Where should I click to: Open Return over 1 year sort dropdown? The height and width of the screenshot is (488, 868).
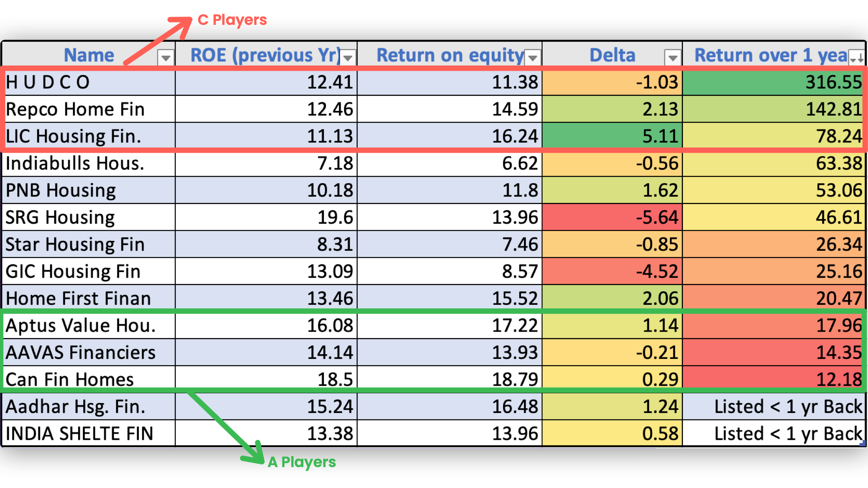coord(857,58)
